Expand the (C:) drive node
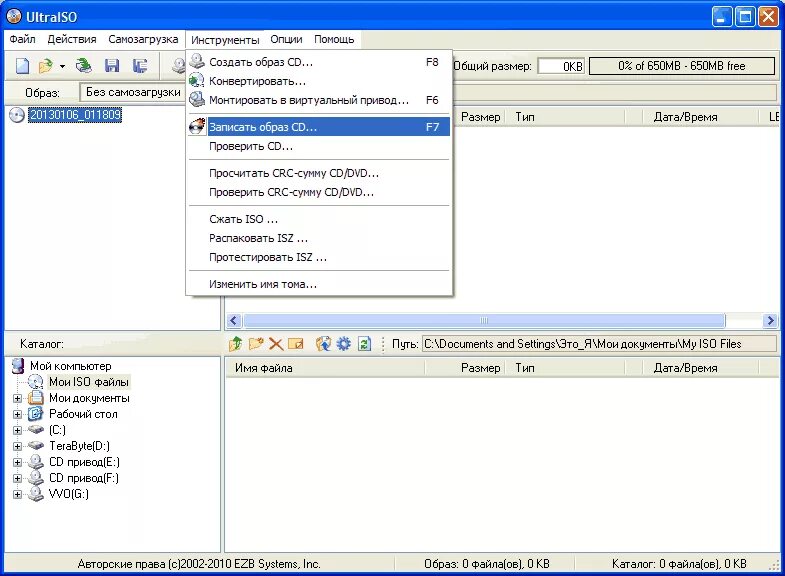The height and width of the screenshot is (576, 785). (18, 430)
